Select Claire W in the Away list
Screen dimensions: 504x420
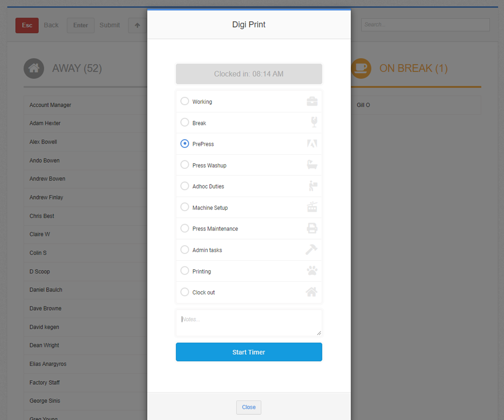click(86, 234)
